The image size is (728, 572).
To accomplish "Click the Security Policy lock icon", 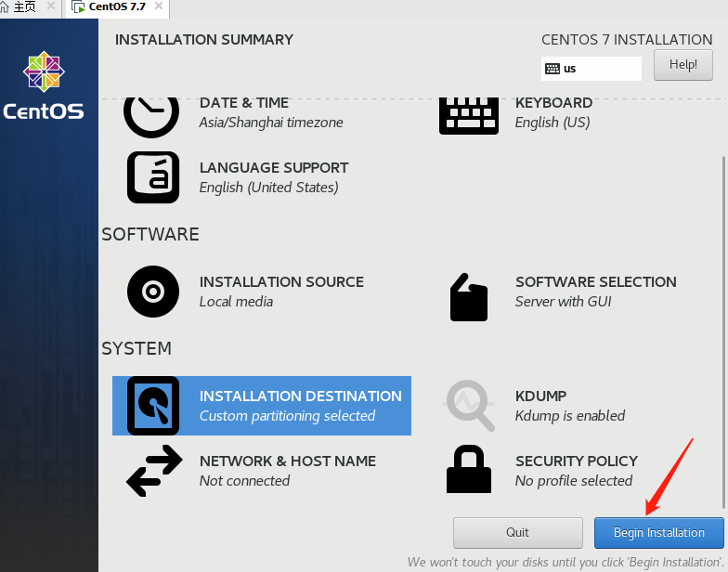I will click(468, 469).
